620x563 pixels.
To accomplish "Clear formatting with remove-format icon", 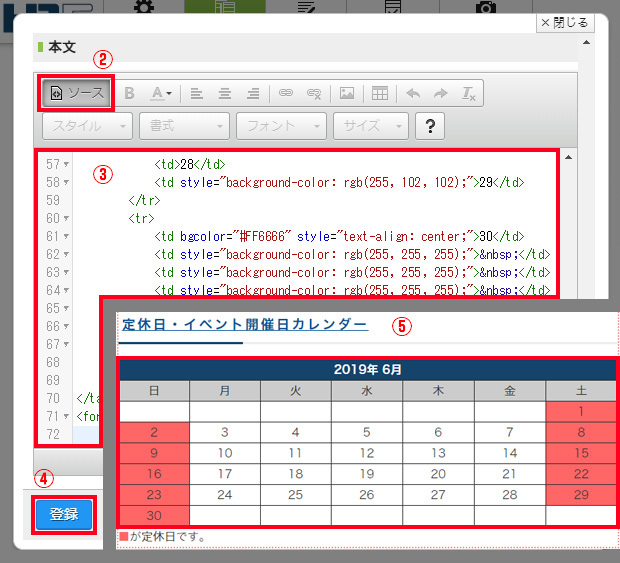I will (x=468, y=93).
